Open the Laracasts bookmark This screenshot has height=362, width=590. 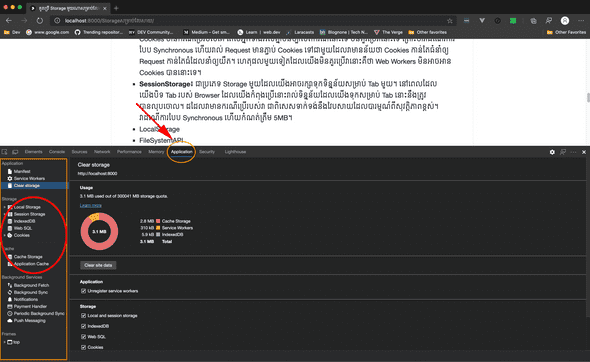[x=300, y=32]
